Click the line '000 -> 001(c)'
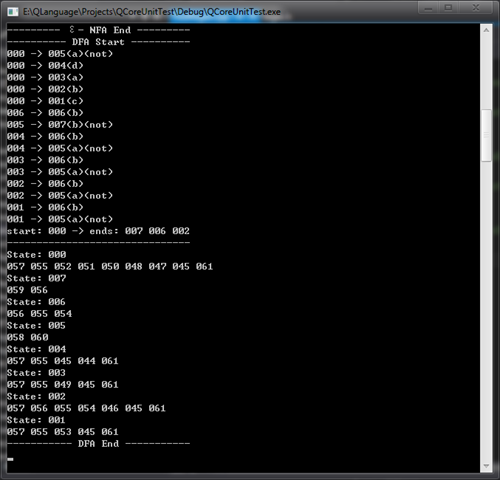 point(45,101)
